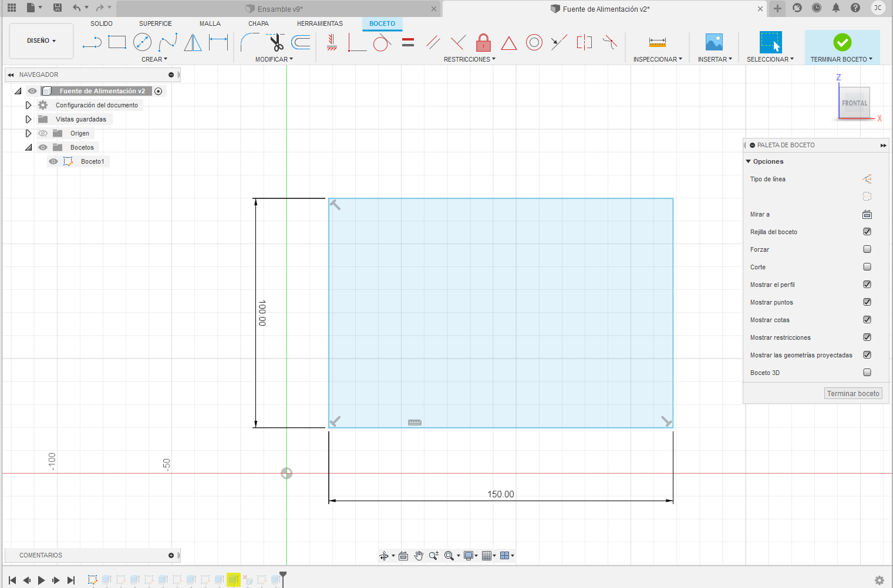Open the job status clock icon
The width and height of the screenshot is (893, 588).
pos(817,8)
